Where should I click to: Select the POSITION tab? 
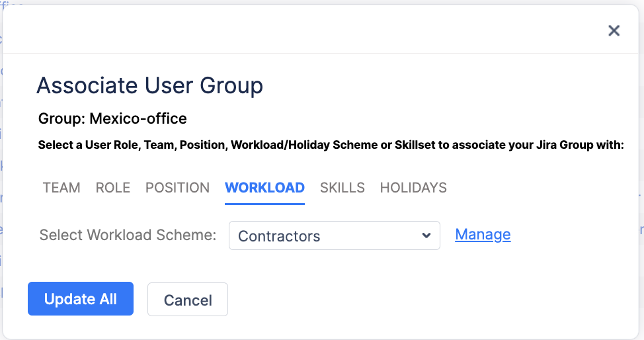point(177,188)
